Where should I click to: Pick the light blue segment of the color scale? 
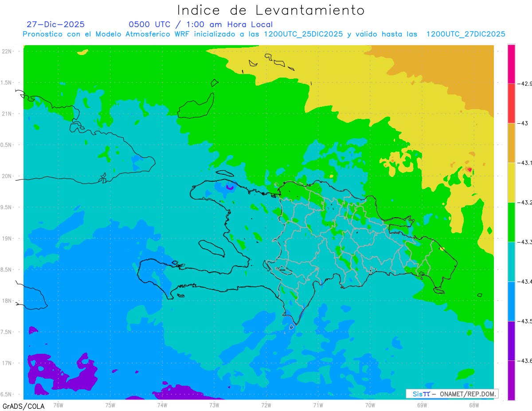coord(511,301)
